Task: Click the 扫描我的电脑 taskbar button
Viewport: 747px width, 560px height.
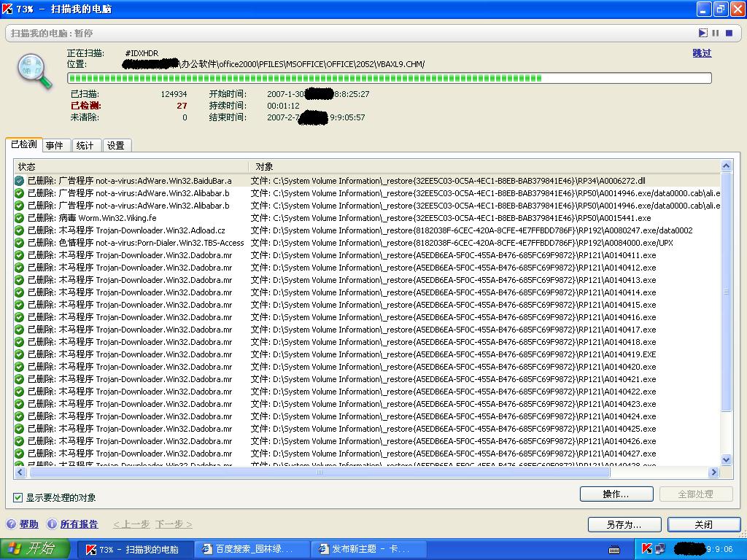Action: [x=134, y=550]
